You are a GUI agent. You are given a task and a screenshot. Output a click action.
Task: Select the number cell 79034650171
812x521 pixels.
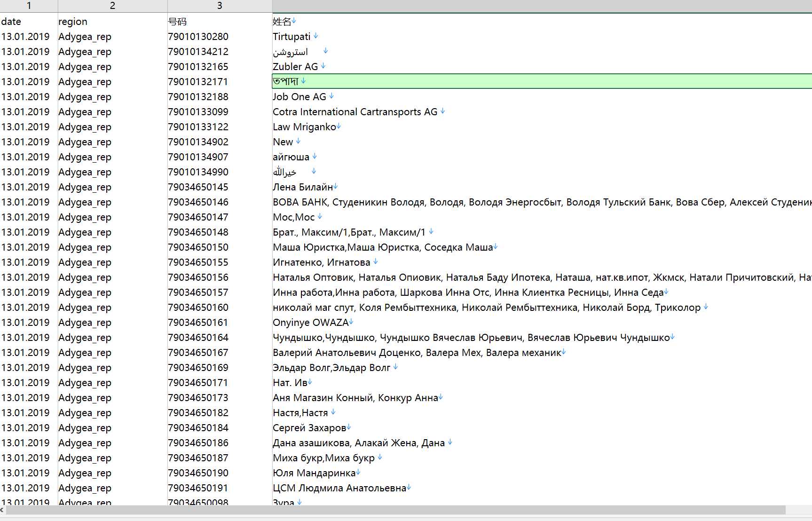click(x=220, y=383)
